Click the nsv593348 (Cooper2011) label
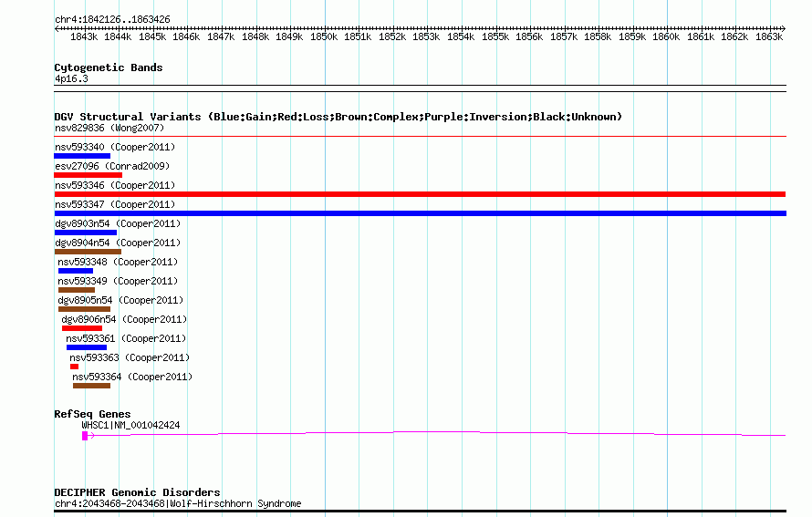The image size is (812, 517). point(118,262)
